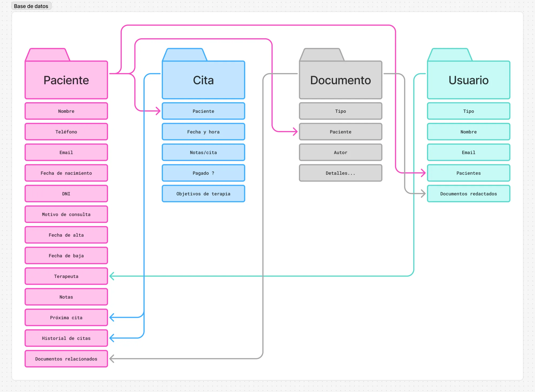Image resolution: width=535 pixels, height=392 pixels.
Task: Select the Terapeuta field box
Action: tap(66, 276)
